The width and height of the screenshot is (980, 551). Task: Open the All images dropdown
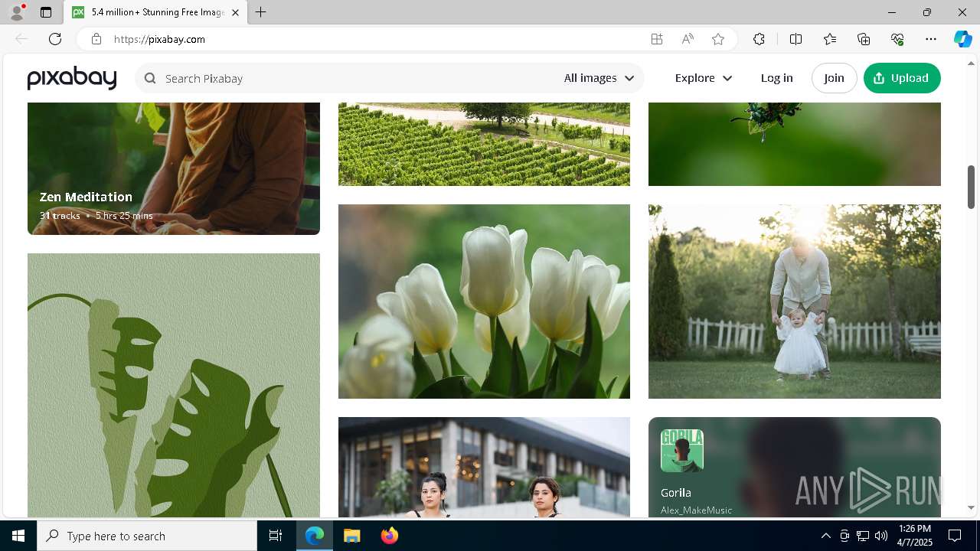coord(599,78)
